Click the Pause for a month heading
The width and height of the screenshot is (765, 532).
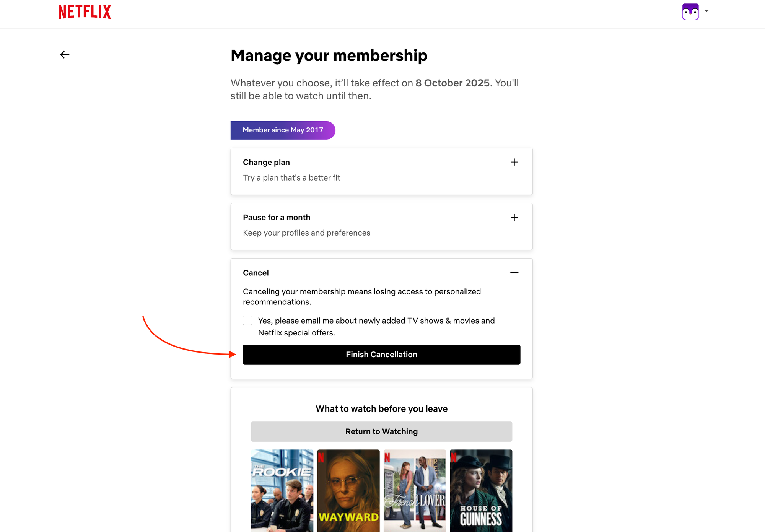[277, 218]
